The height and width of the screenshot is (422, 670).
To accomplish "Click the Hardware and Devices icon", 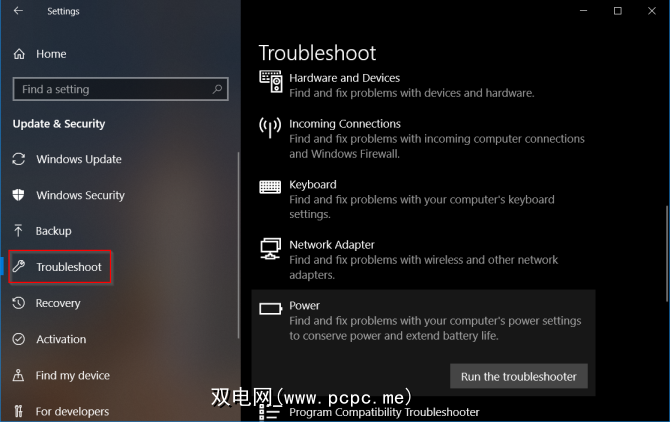I will click(x=270, y=81).
